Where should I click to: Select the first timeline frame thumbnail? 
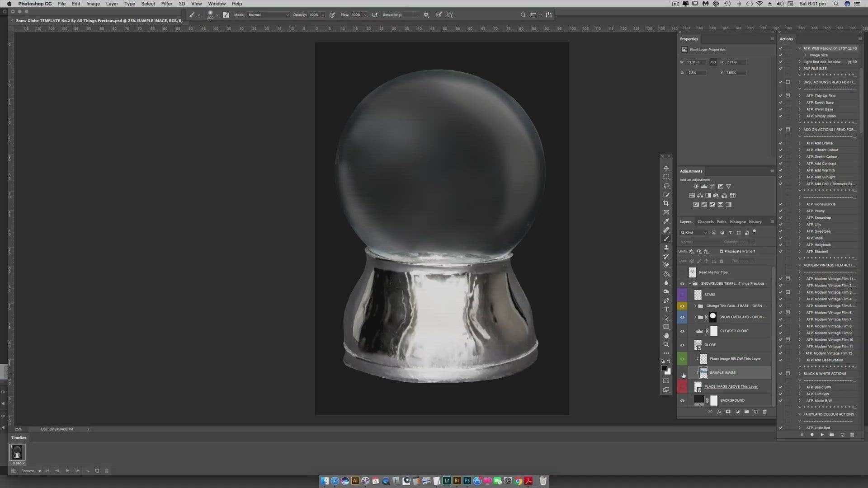[17, 452]
